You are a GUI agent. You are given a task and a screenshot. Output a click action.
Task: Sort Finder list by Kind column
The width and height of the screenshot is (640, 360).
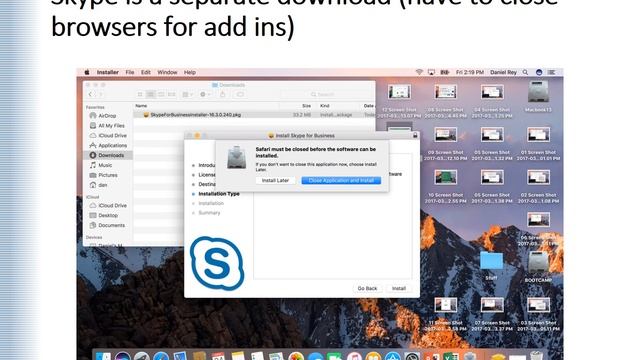[324, 106]
